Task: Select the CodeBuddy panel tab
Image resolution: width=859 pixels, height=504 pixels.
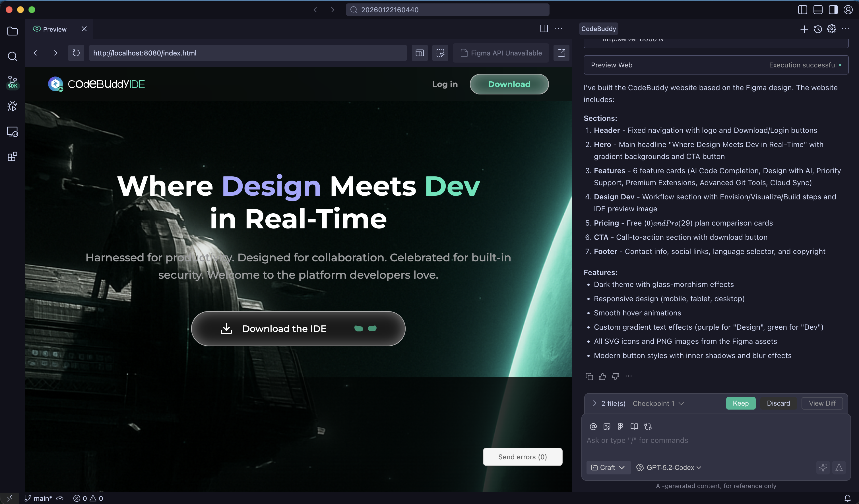Action: click(x=598, y=29)
